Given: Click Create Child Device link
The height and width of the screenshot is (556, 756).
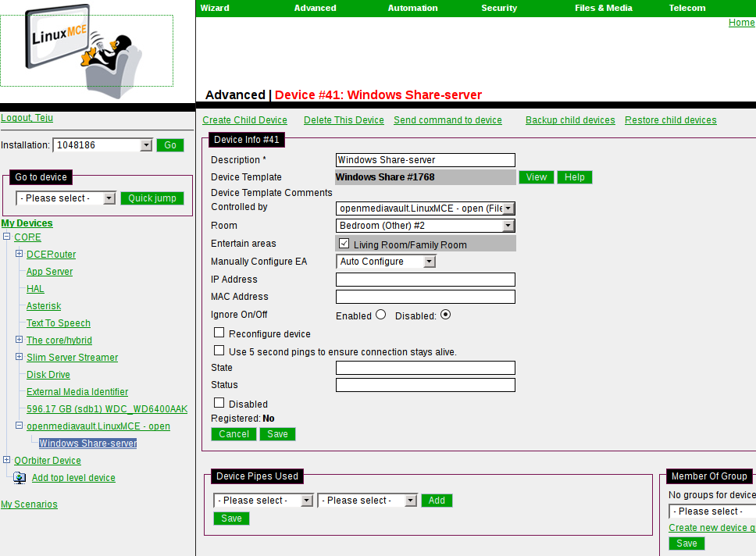Looking at the screenshot, I should click(244, 120).
